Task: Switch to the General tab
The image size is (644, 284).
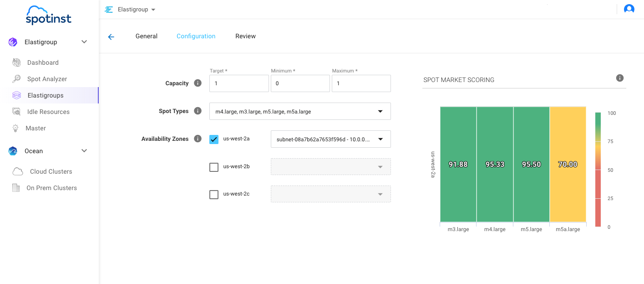Action: [147, 36]
